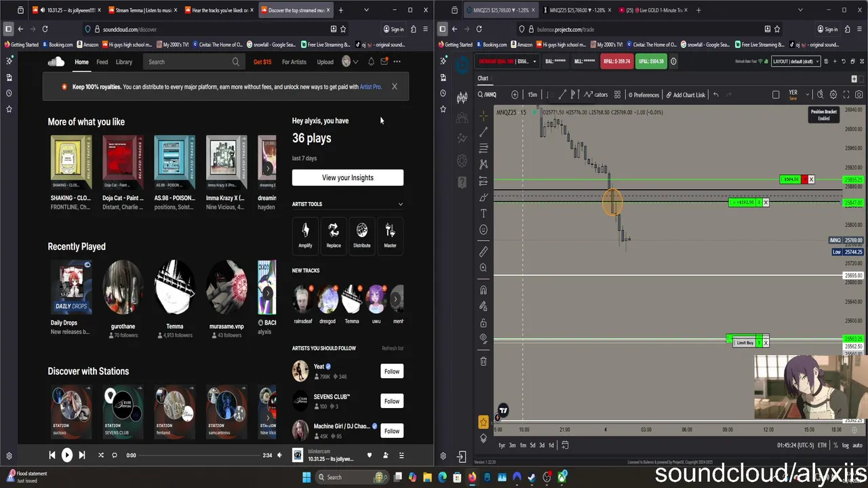
Task: Refresh the artists you should follow list
Action: pyautogui.click(x=392, y=348)
